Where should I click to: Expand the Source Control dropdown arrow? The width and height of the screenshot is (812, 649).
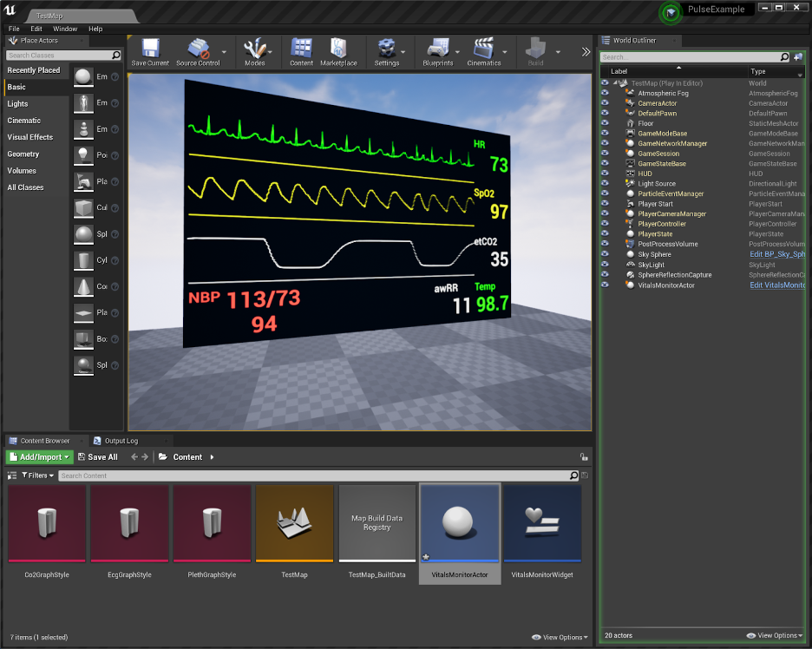(224, 52)
